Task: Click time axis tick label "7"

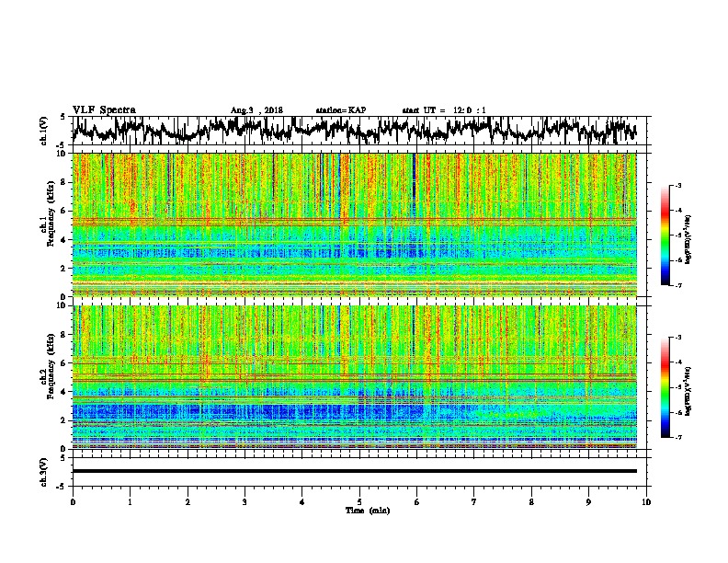Action: point(474,502)
